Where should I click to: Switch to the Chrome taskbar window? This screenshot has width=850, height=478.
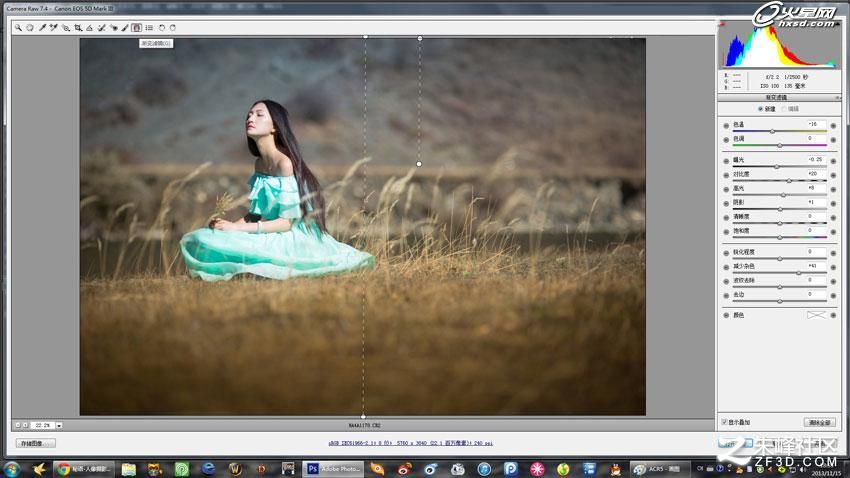(x=85, y=469)
